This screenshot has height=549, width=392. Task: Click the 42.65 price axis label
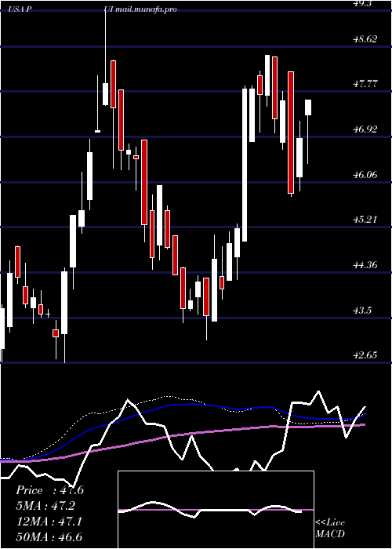[x=365, y=355]
